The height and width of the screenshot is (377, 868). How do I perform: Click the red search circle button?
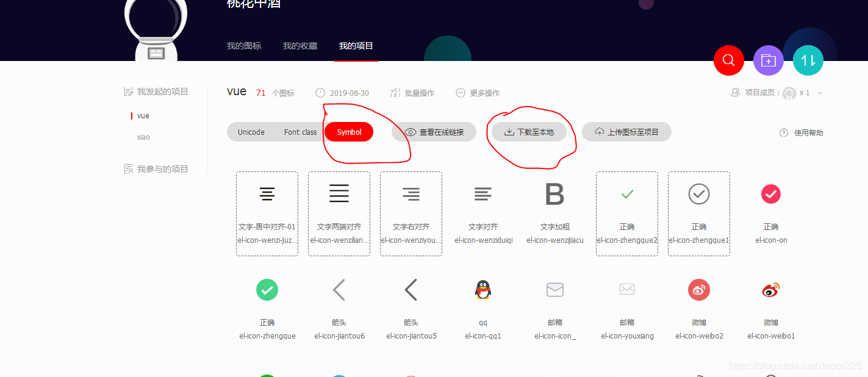coord(729,60)
